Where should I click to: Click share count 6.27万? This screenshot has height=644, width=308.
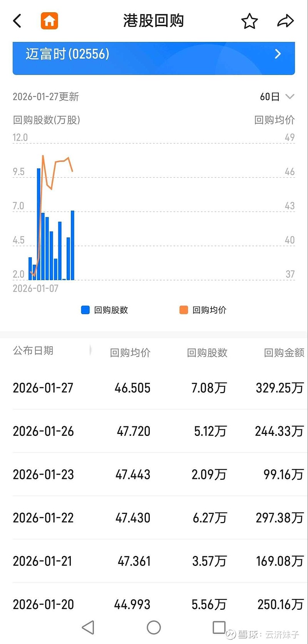[x=210, y=518]
